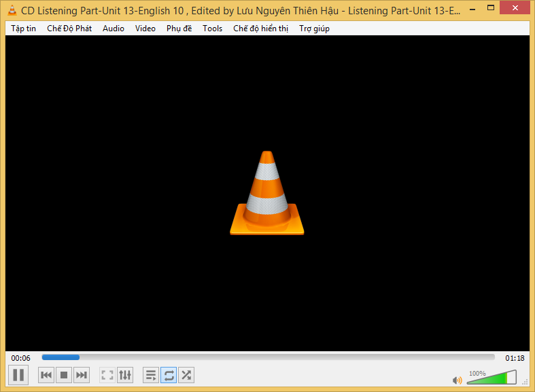Open the Video menu
535x392 pixels.
click(145, 29)
